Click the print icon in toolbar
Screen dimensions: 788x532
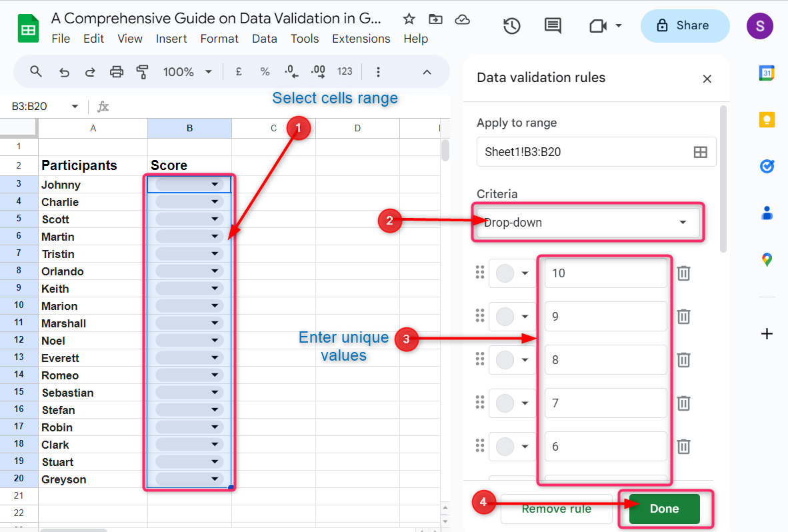point(117,72)
